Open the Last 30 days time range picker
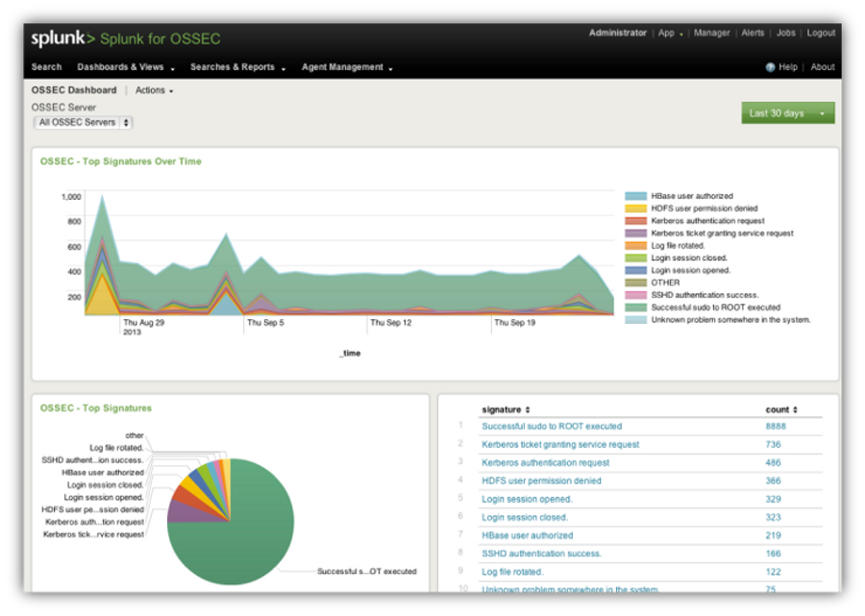The width and height of the screenshot is (865, 616). point(787,113)
